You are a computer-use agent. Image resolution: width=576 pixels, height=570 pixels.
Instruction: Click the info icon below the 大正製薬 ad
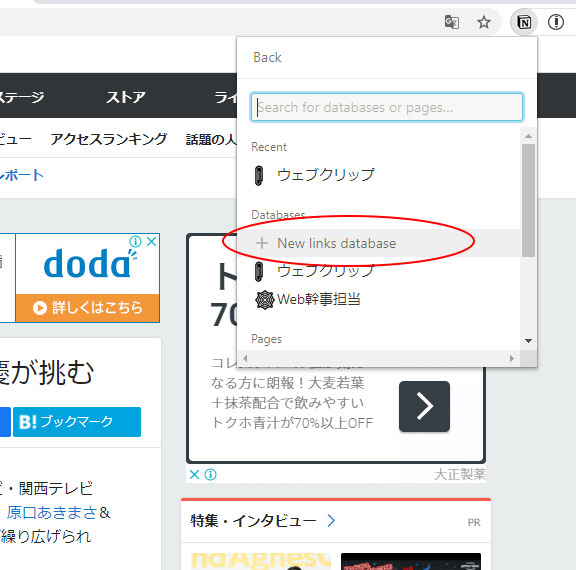point(210,475)
